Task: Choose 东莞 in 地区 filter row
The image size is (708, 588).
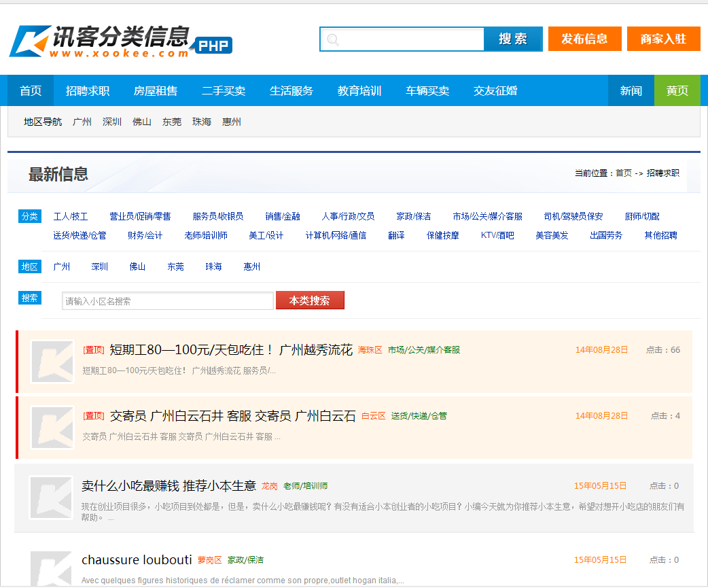Action: (176, 266)
